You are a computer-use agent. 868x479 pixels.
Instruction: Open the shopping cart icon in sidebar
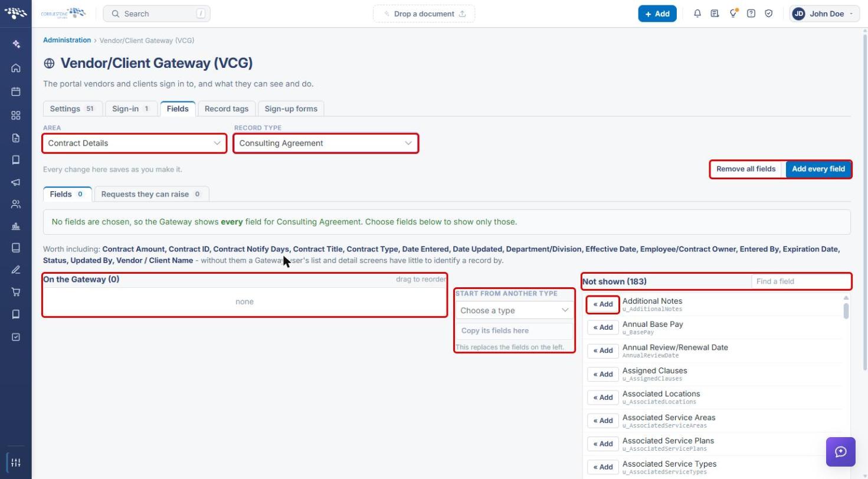[16, 292]
